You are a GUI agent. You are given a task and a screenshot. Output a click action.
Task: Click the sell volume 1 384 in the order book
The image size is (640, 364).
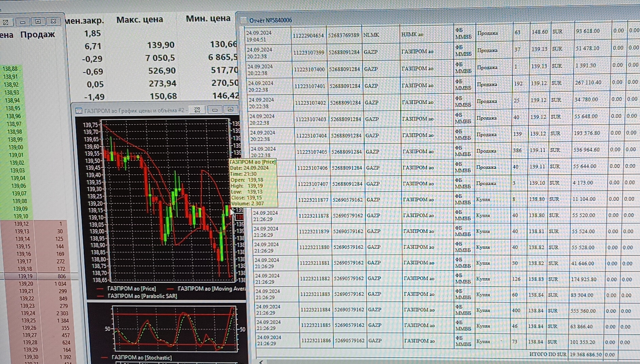(63, 321)
